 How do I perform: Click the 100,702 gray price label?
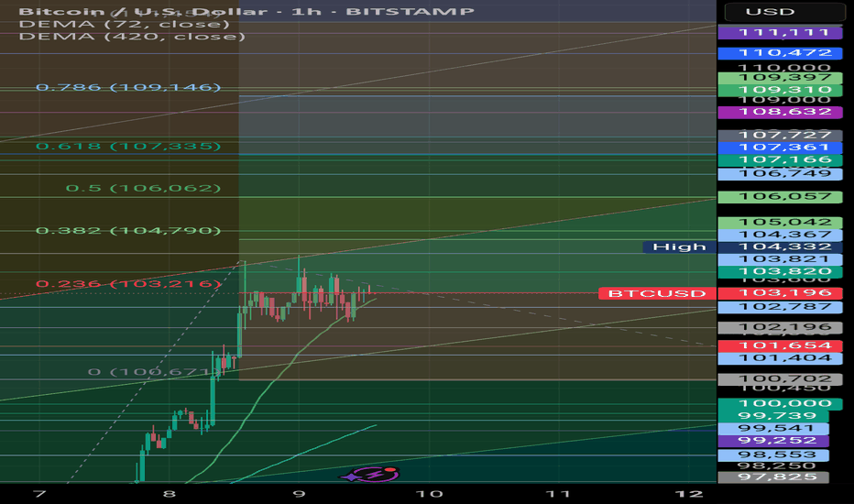tap(781, 378)
